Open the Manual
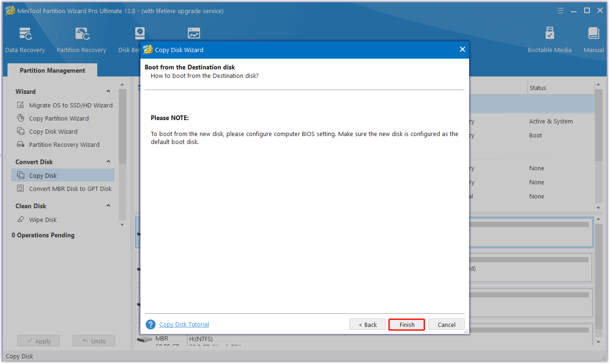 tap(594, 40)
